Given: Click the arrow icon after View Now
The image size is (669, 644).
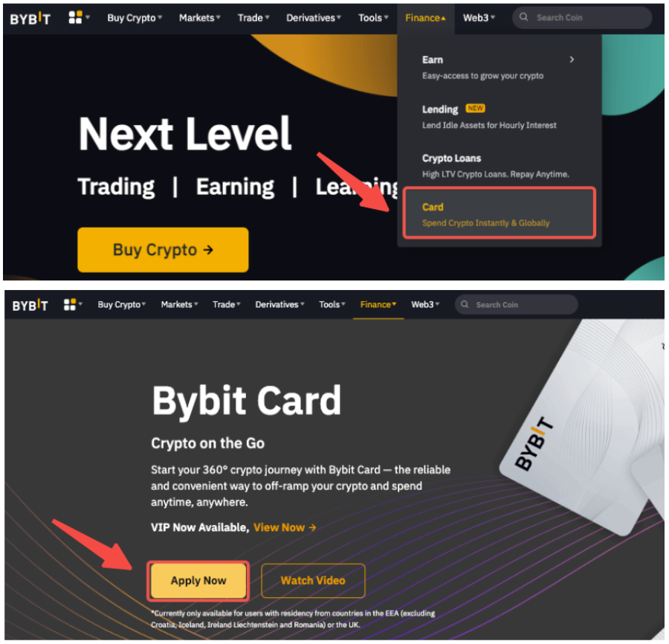Looking at the screenshot, I should pos(313,528).
